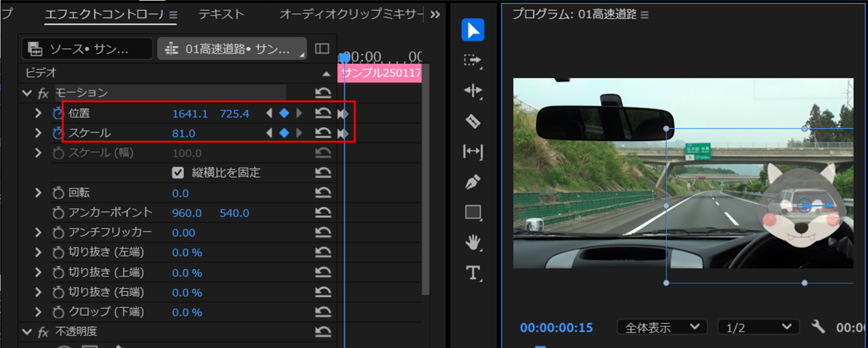Switch to the オーディオクリップミキサー tab
The image size is (868, 348).
click(351, 15)
